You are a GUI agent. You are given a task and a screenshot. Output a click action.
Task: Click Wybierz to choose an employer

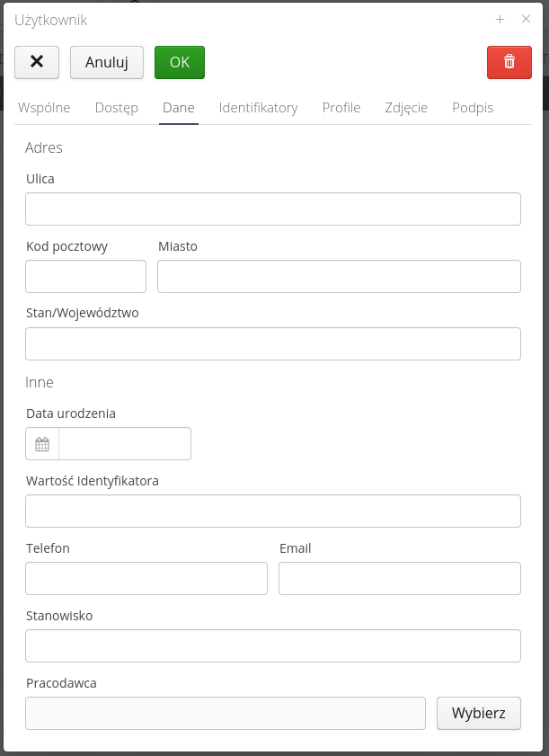pos(479,713)
